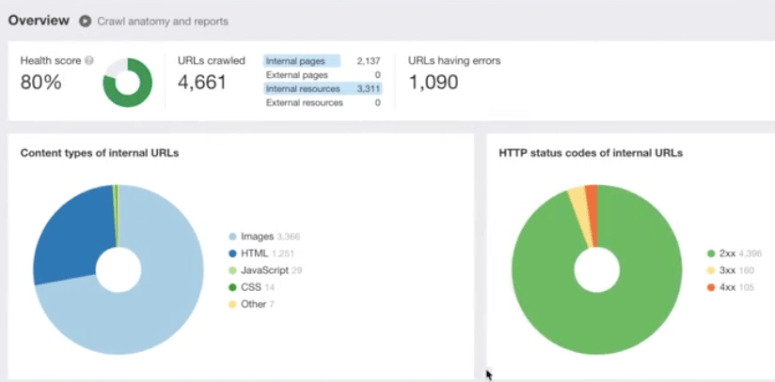
Task: Select the 3xx legend label
Action: (728, 270)
